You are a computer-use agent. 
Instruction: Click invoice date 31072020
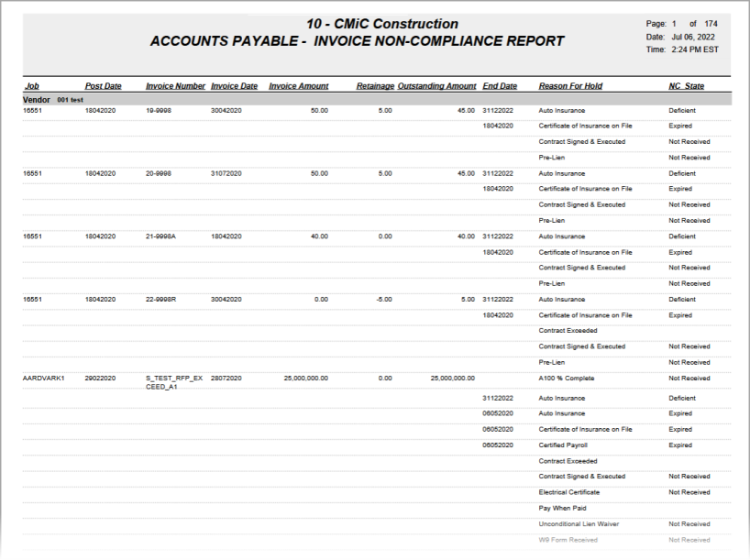point(226,173)
